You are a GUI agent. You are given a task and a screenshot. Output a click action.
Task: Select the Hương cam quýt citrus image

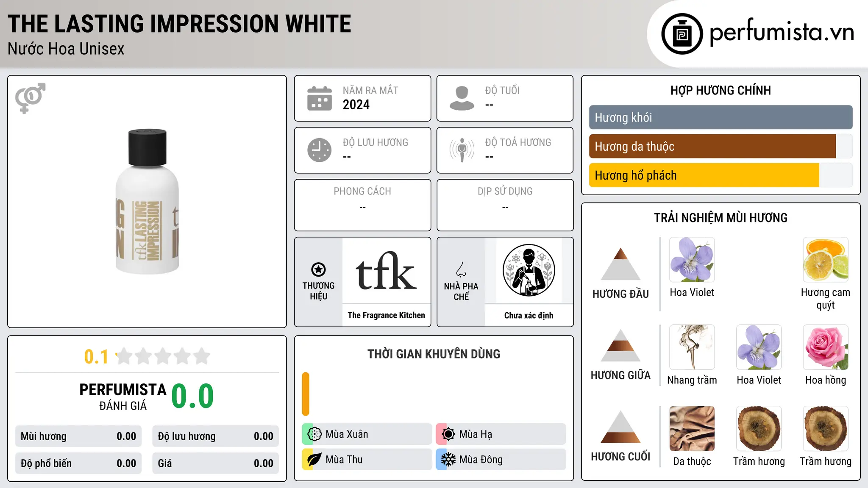tap(826, 260)
